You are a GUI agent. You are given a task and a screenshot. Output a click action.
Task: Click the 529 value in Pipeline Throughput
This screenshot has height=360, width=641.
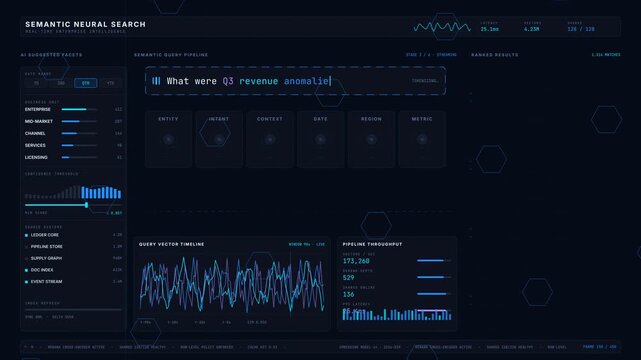tap(348, 278)
